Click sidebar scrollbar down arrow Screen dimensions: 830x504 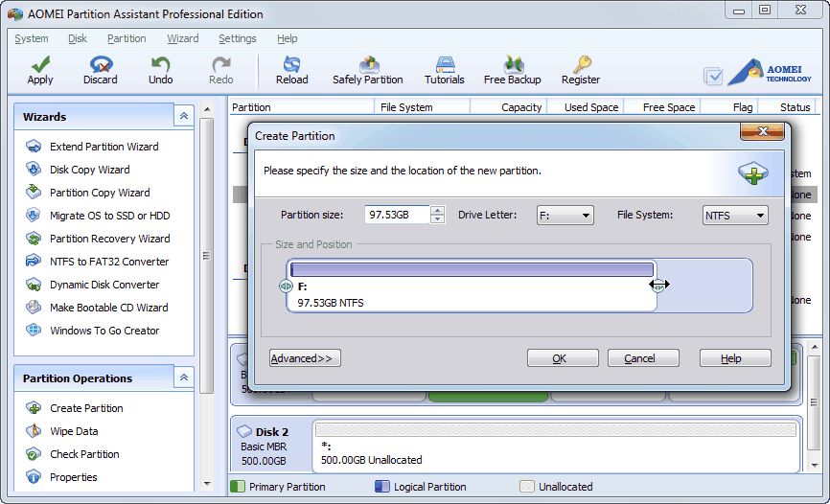207,483
